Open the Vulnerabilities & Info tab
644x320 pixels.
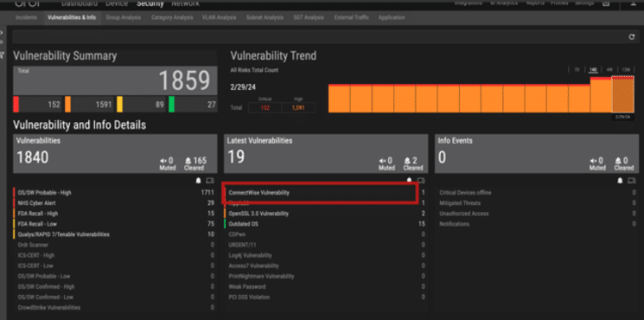(72, 17)
